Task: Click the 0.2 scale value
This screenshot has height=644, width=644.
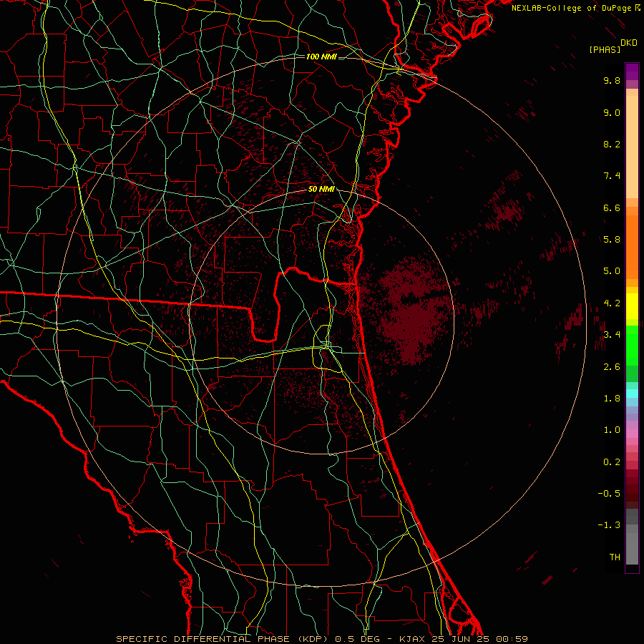Action: click(x=612, y=462)
